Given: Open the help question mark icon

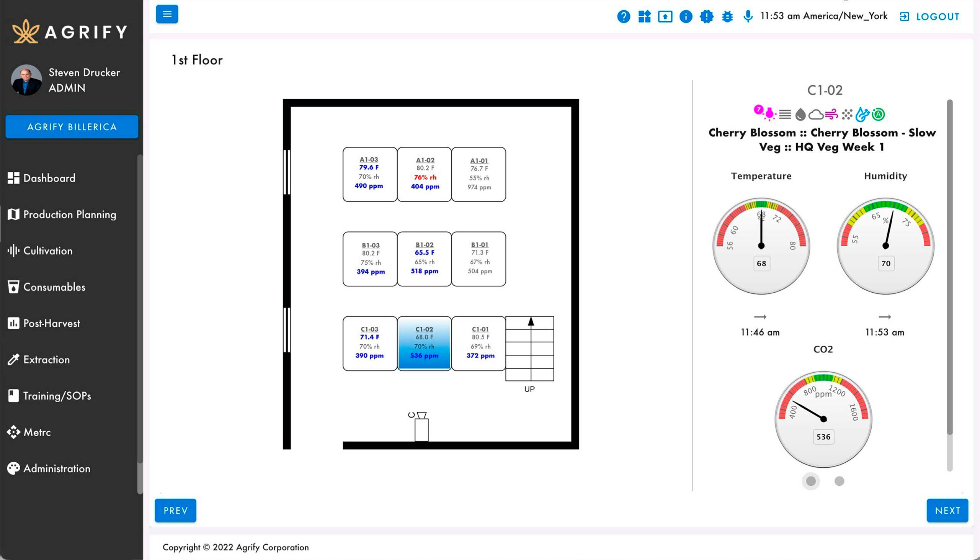Looking at the screenshot, I should (623, 16).
